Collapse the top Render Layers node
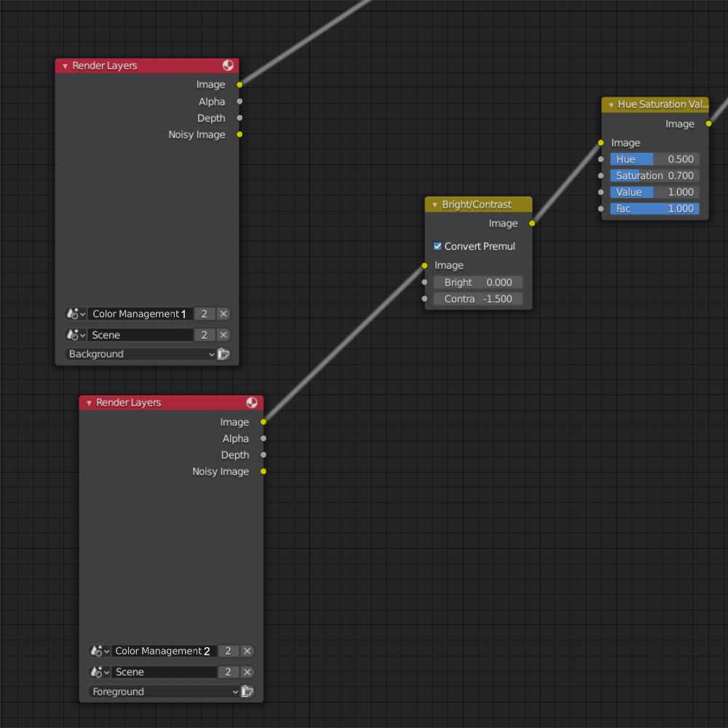The height and width of the screenshot is (728, 728). (x=65, y=66)
